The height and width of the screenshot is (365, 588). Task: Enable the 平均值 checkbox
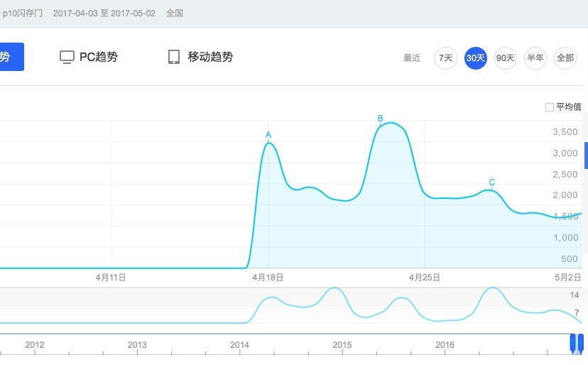(550, 107)
